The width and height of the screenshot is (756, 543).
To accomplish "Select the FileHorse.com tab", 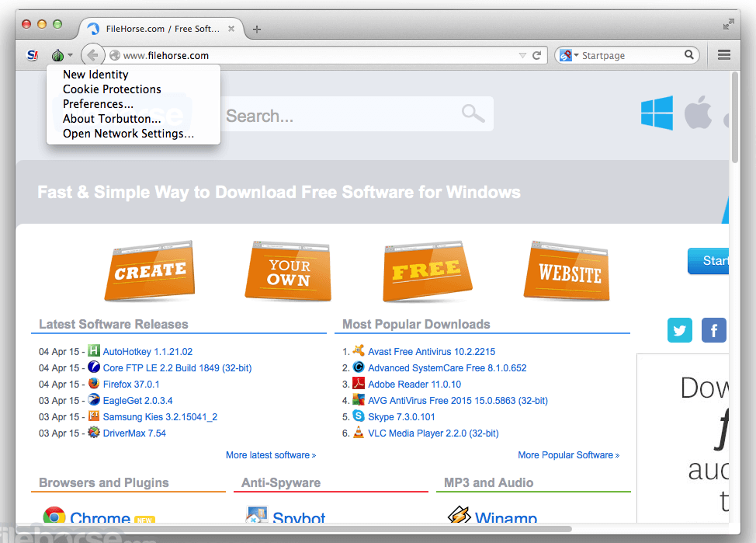I will point(161,29).
